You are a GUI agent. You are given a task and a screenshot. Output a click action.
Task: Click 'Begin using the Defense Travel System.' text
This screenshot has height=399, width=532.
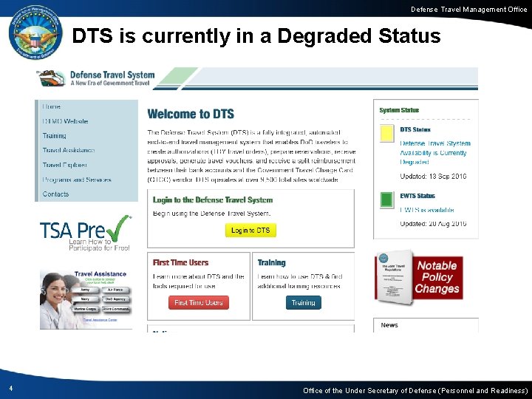(x=212, y=214)
